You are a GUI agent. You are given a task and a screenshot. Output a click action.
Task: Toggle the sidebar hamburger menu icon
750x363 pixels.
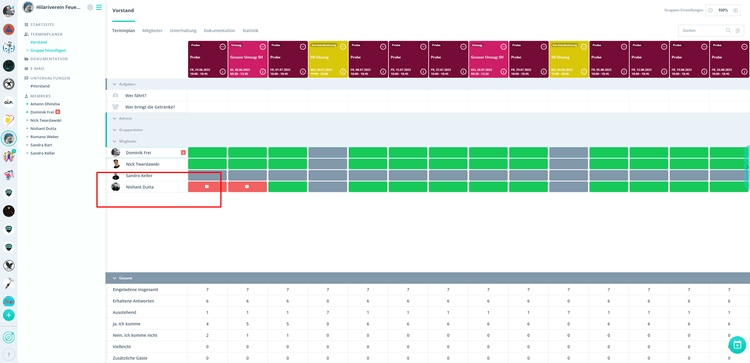point(99,7)
